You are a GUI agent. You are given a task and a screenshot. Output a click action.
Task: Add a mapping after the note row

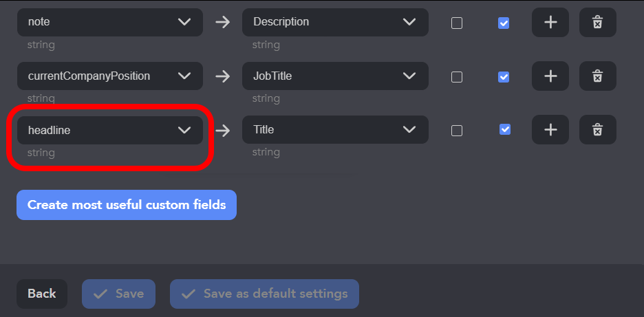550,22
